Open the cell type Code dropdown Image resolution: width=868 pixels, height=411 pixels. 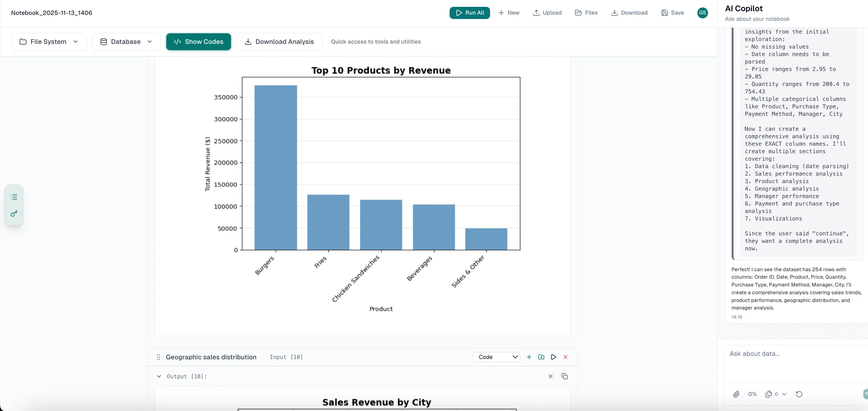496,357
